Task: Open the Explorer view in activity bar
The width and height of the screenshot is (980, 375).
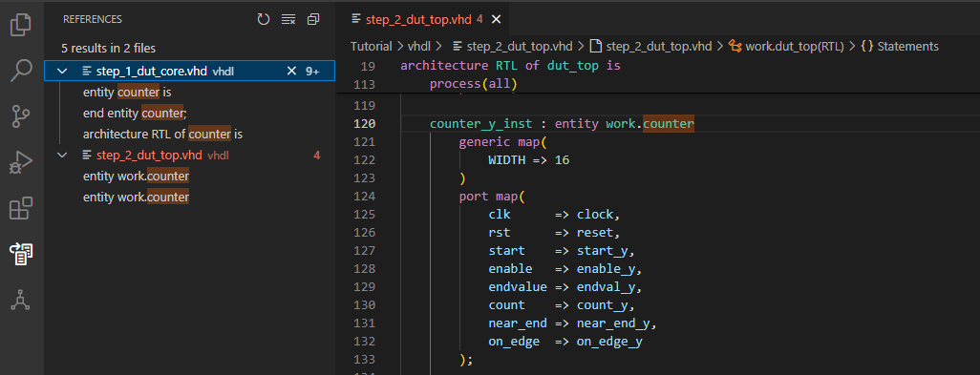Action: [x=21, y=26]
